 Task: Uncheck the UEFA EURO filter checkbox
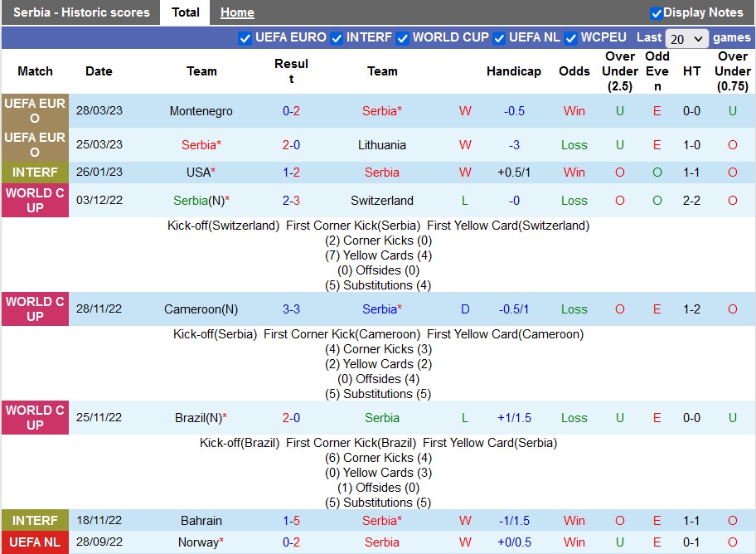pyautogui.click(x=245, y=38)
